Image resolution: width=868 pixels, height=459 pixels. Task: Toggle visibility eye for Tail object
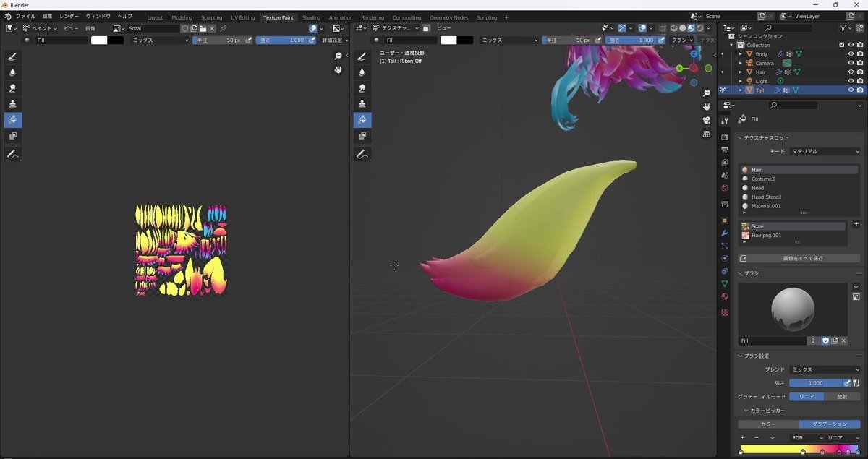(x=851, y=90)
